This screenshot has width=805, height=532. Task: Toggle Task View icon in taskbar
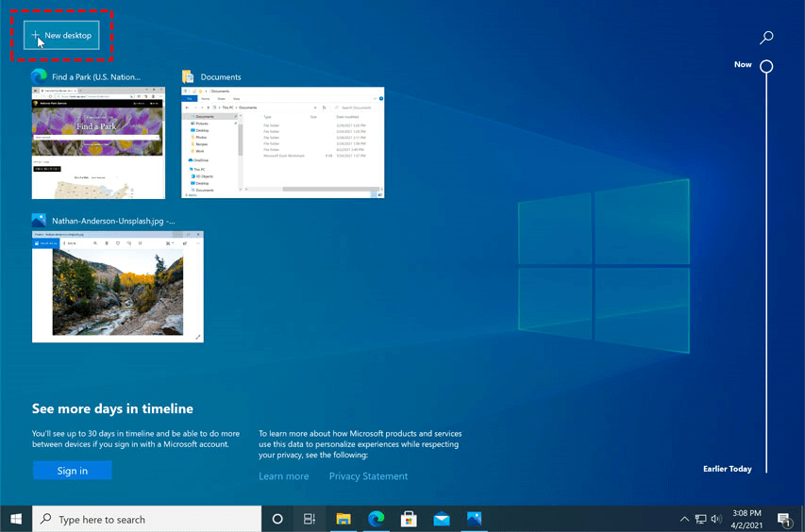click(x=310, y=519)
